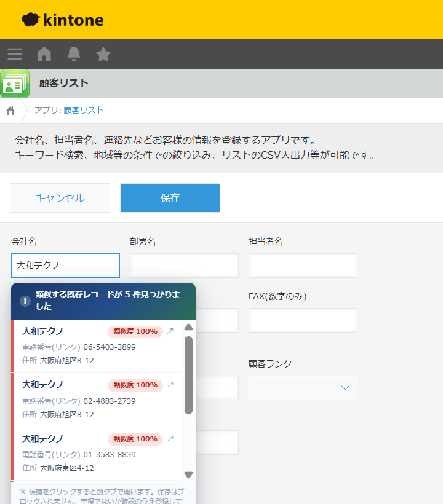Focus the 会社名 input field

click(x=65, y=266)
